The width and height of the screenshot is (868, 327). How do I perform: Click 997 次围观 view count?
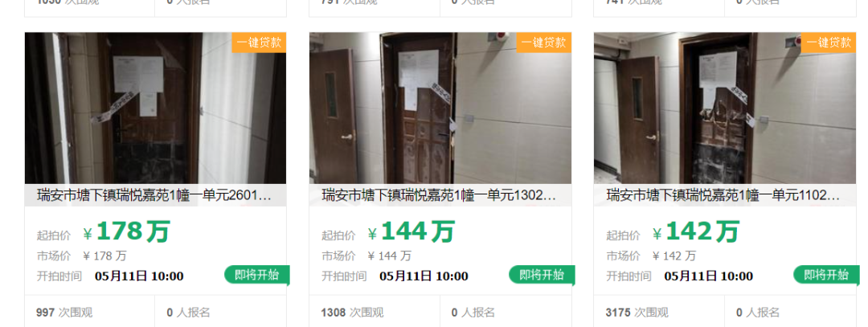(64, 313)
